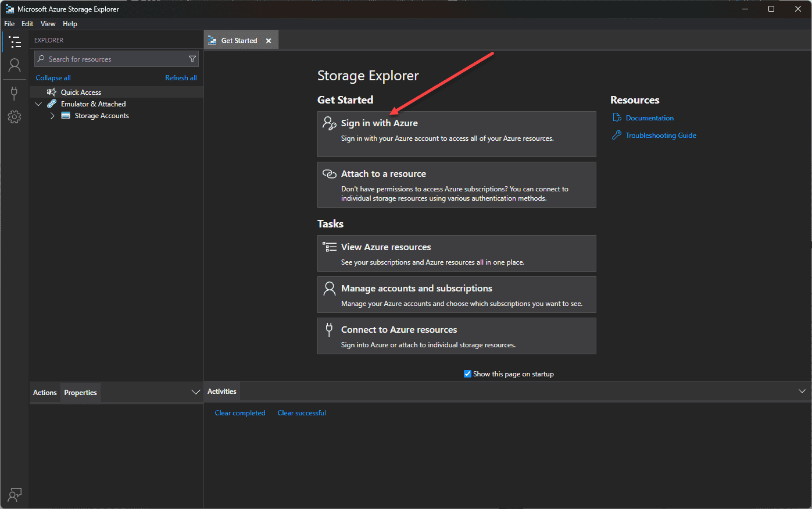This screenshot has width=812, height=509.
Task: Select the Activities tab
Action: [222, 391]
